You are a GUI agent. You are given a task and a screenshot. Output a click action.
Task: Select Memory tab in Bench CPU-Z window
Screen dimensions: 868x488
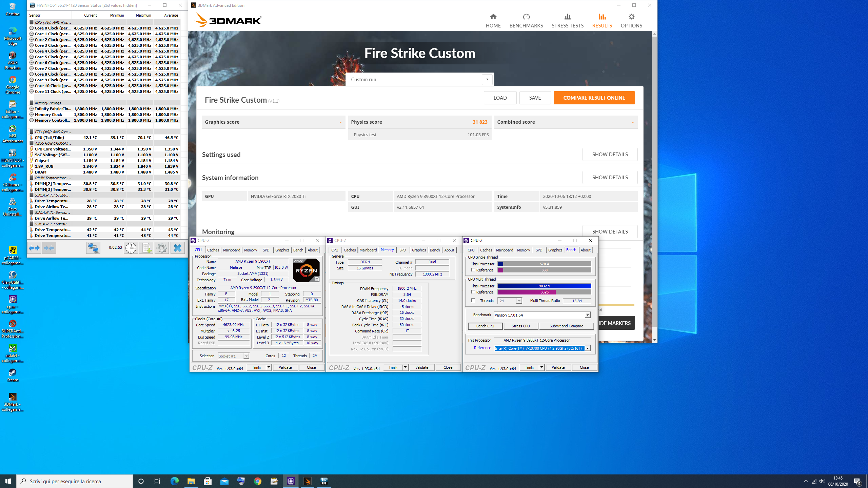[x=524, y=250]
